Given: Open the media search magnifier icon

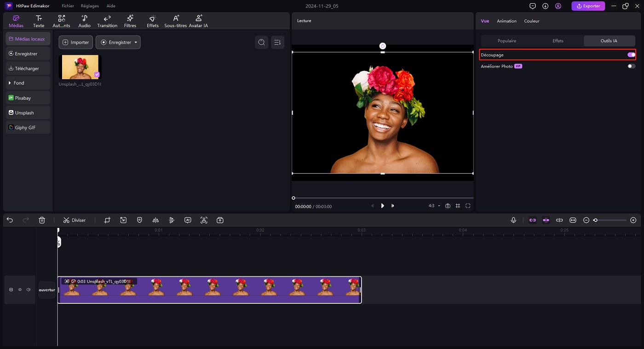Looking at the screenshot, I should [x=262, y=42].
